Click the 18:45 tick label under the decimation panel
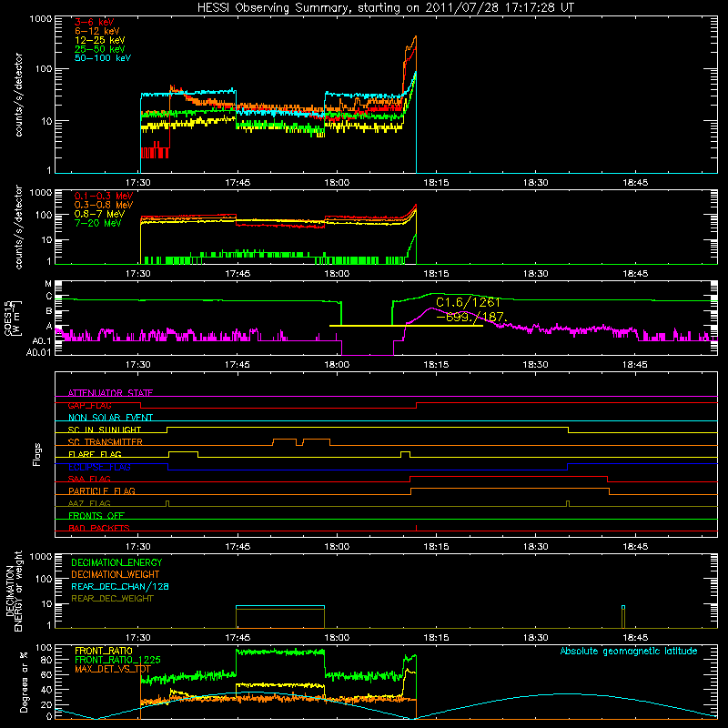Image resolution: width=728 pixels, height=728 pixels. tap(635, 638)
